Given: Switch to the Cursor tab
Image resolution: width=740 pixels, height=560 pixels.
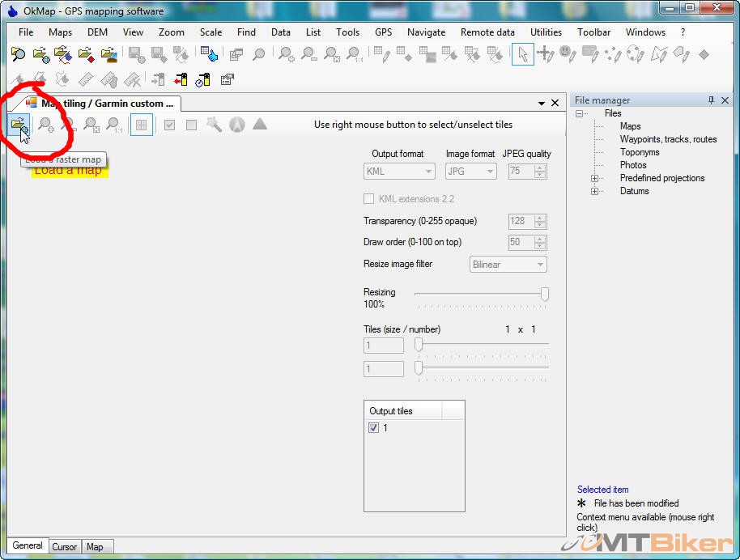Looking at the screenshot, I should [65, 547].
